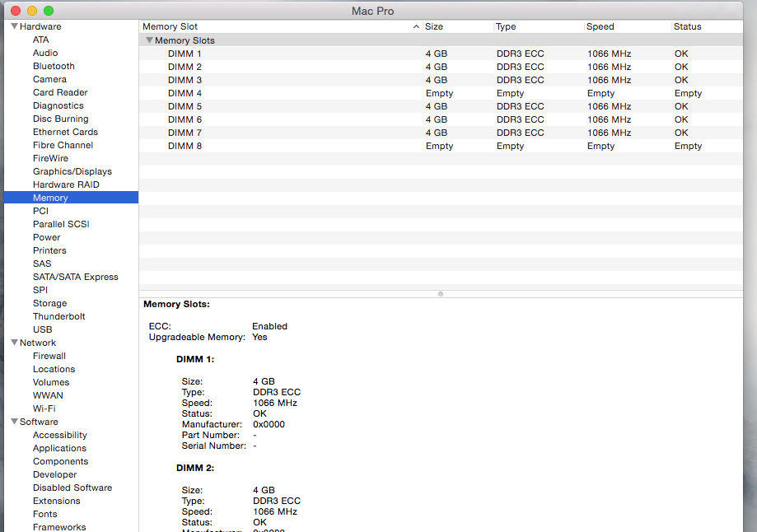Viewport: 757px width, 532px height.
Task: Select SAS in the sidebar
Action: tap(42, 264)
